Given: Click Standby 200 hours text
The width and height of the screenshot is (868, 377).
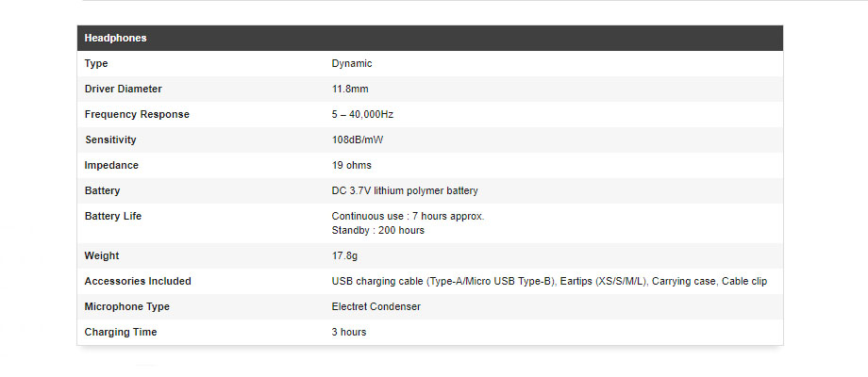Looking at the screenshot, I should point(378,231).
